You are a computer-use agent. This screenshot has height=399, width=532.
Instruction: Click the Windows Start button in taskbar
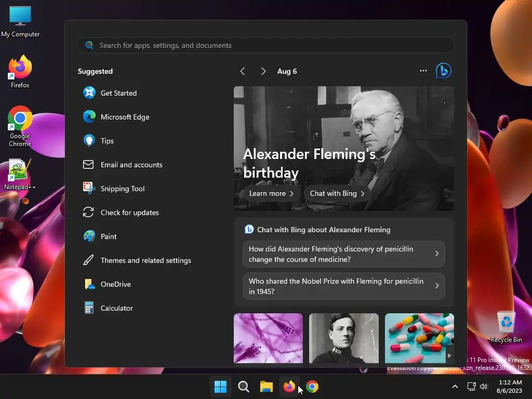point(220,387)
